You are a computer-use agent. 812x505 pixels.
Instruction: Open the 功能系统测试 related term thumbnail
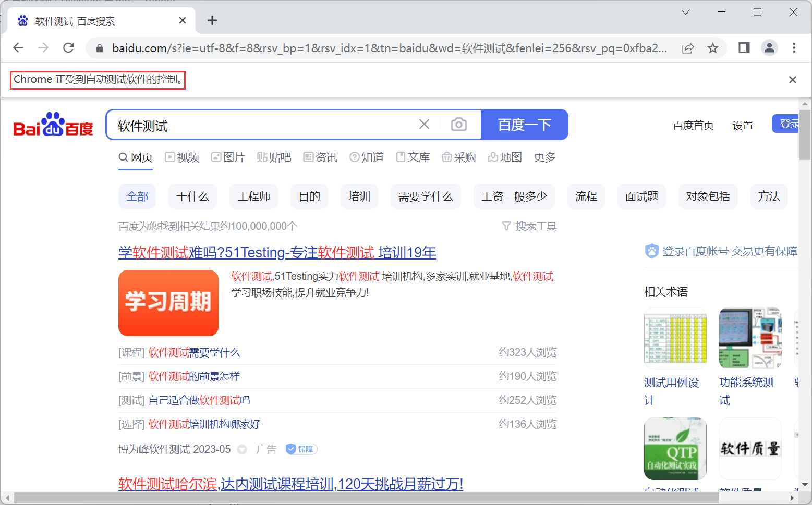pyautogui.click(x=750, y=338)
